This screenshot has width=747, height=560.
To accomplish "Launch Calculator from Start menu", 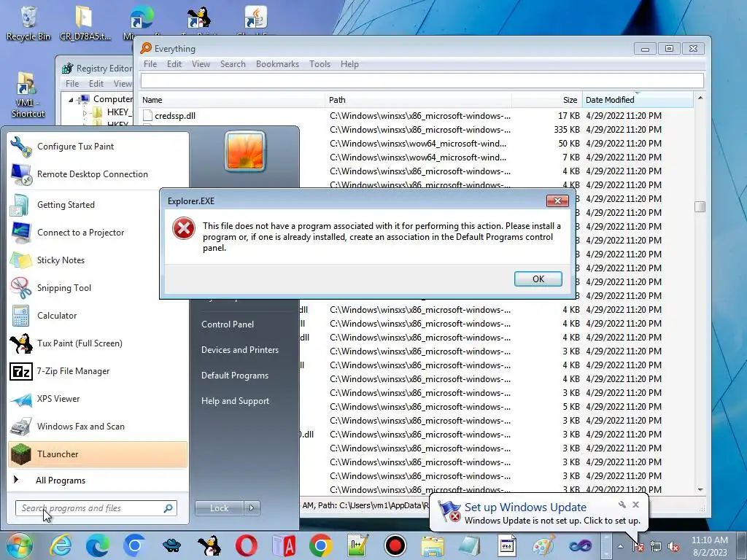I will 98,315.
